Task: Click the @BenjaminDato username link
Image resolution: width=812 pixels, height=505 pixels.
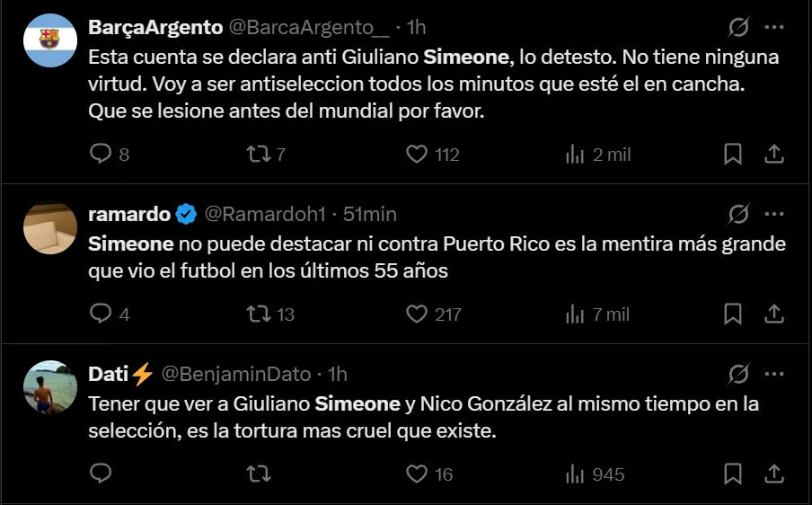Action: (x=237, y=374)
